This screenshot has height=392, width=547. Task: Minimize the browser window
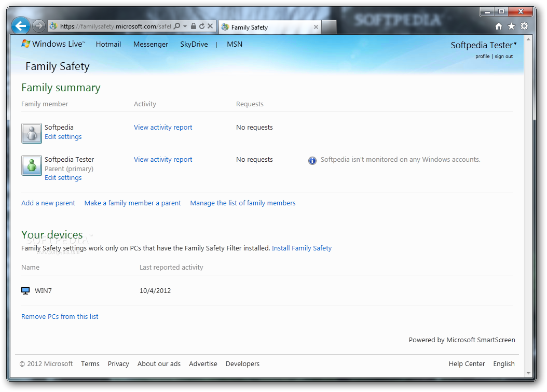[487, 12]
